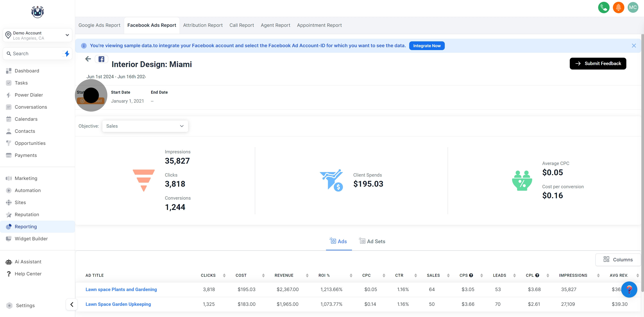Click the Facebook logo icon

coord(101,59)
